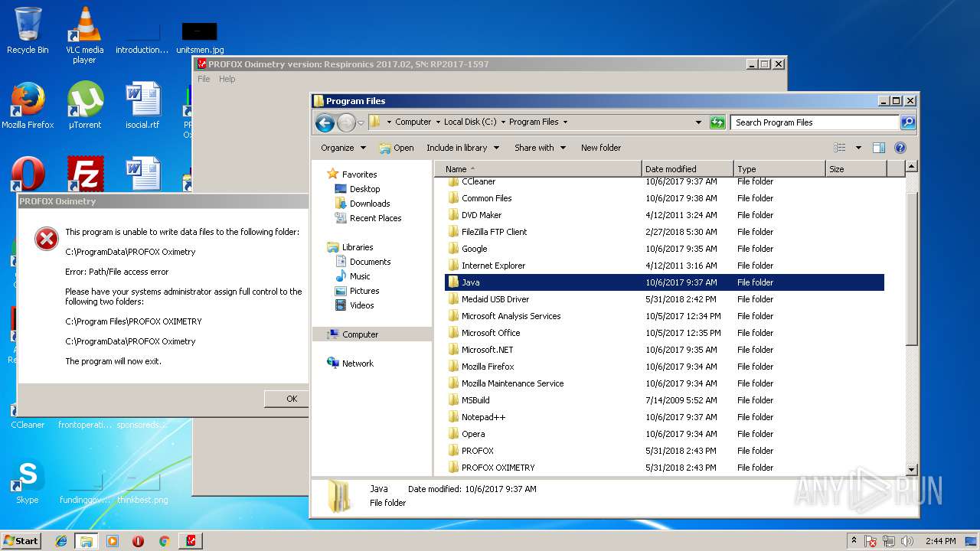The height and width of the screenshot is (551, 980).
Task: Select PROFOX OXIMETRY folder
Action: point(665,468)
